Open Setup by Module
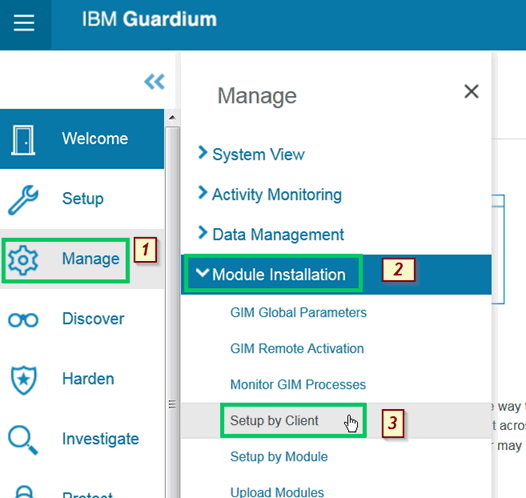The image size is (526, 498). (279, 456)
